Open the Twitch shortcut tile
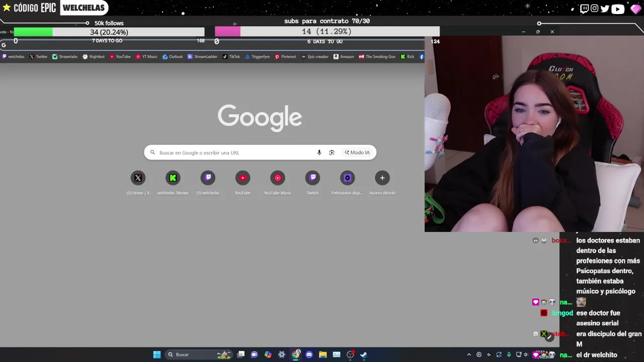The image size is (644, 362). coord(312,183)
